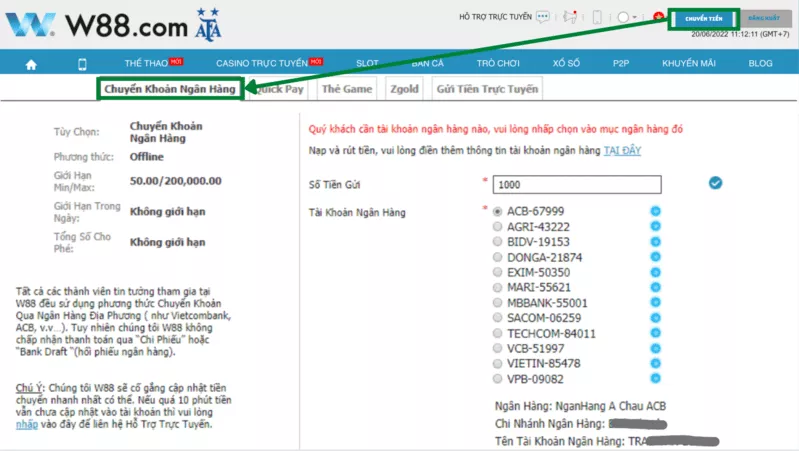The height and width of the screenshot is (451, 799).
Task: Click the Vietnam flag language icon
Action: 658,17
